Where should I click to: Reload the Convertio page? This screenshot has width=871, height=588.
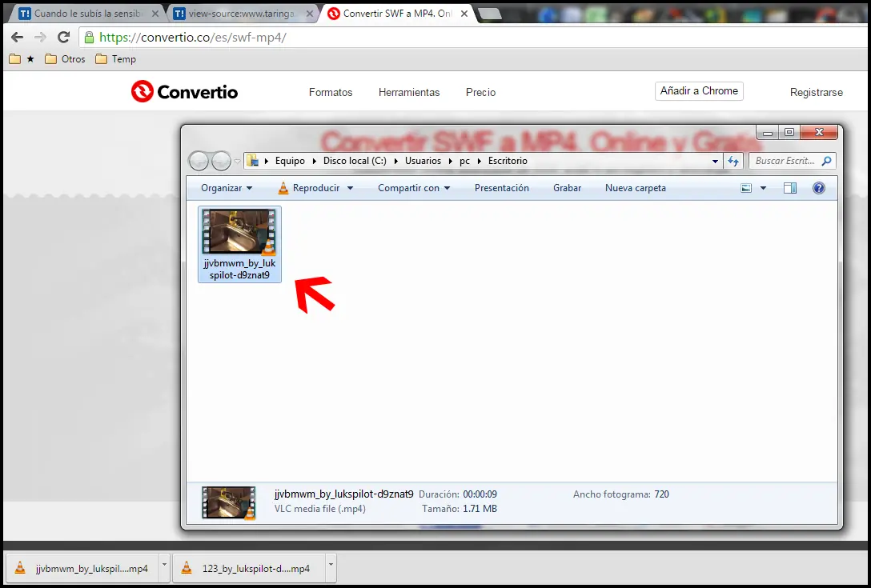click(x=63, y=38)
